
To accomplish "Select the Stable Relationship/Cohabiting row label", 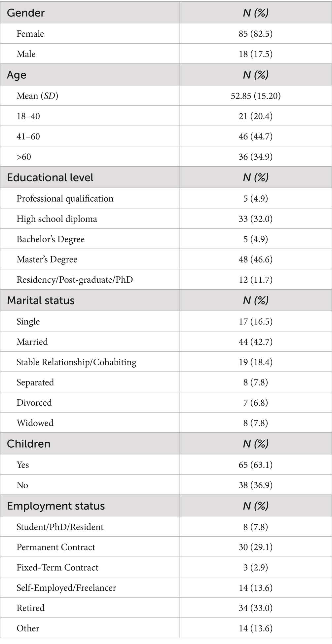I will coord(76,362).
